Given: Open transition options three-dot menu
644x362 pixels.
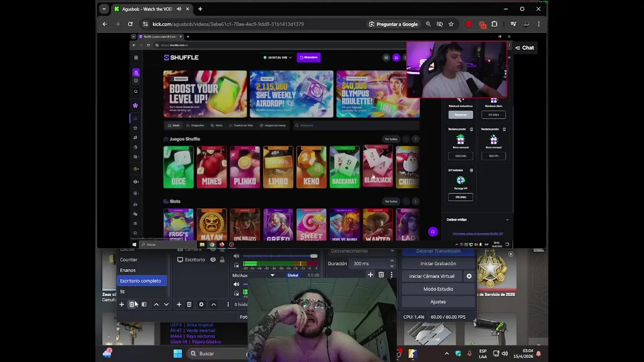Looking at the screenshot, I should pos(391,275).
